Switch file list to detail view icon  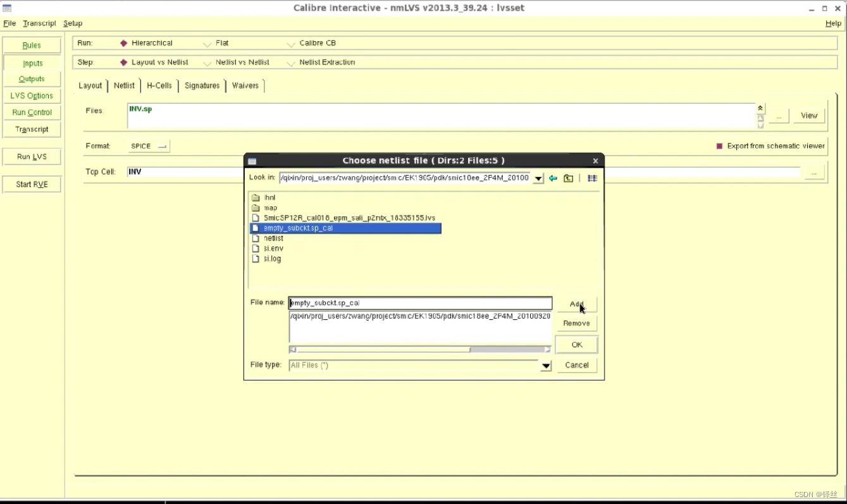point(592,178)
